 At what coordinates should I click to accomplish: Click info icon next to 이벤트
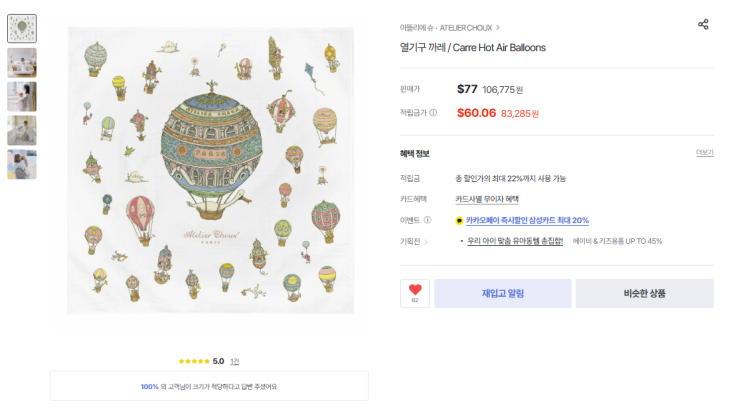pos(427,220)
